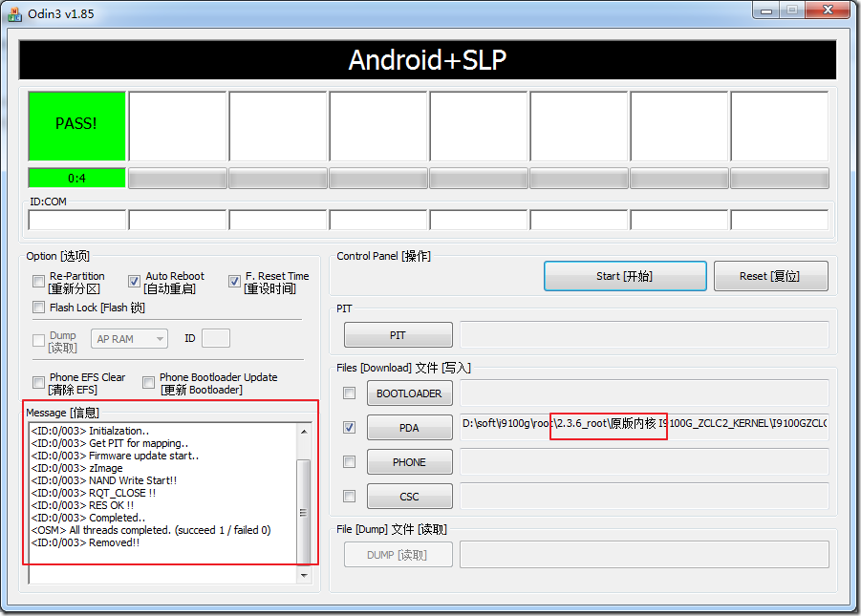
Task: Click the PHONE file button
Action: [410, 462]
